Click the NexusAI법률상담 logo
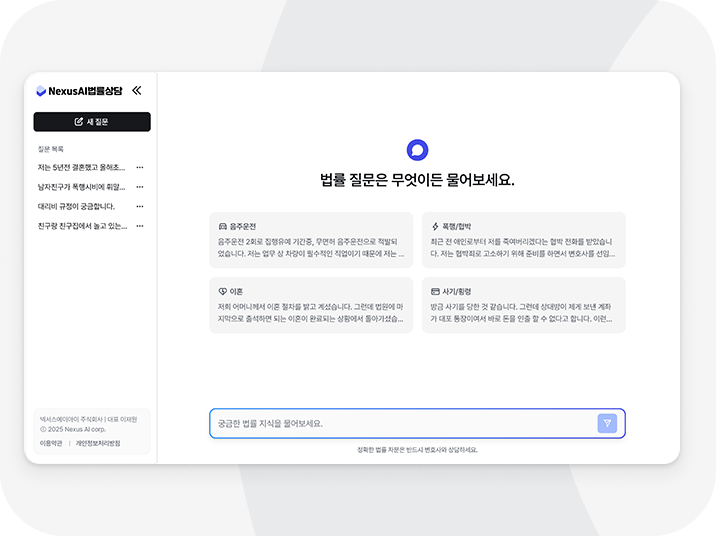 (79, 91)
